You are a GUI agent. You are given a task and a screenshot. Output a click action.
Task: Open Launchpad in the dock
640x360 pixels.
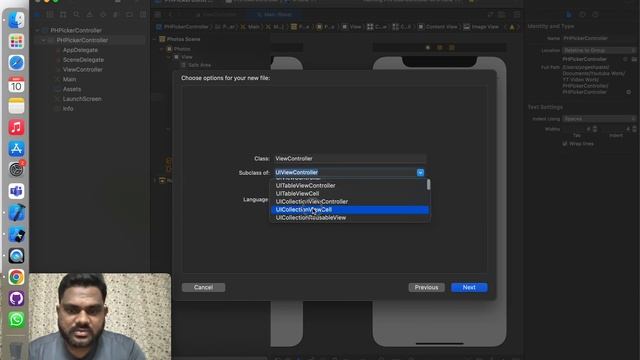pos(16,41)
